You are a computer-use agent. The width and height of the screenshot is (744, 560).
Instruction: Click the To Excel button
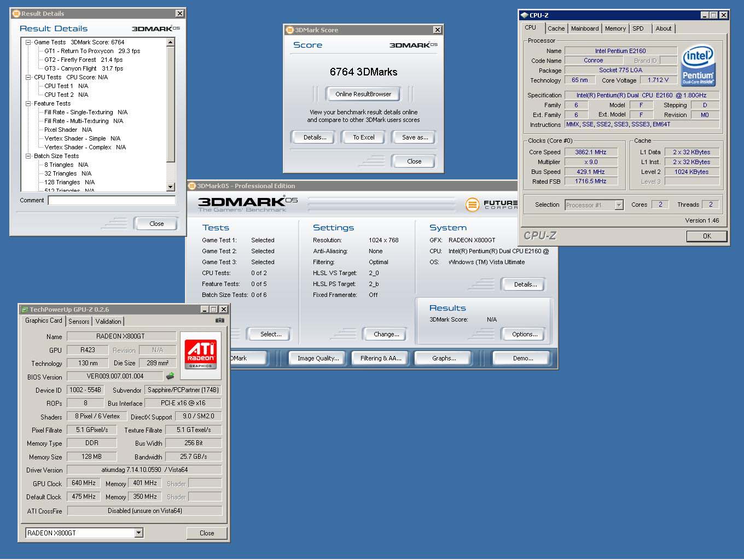(364, 137)
